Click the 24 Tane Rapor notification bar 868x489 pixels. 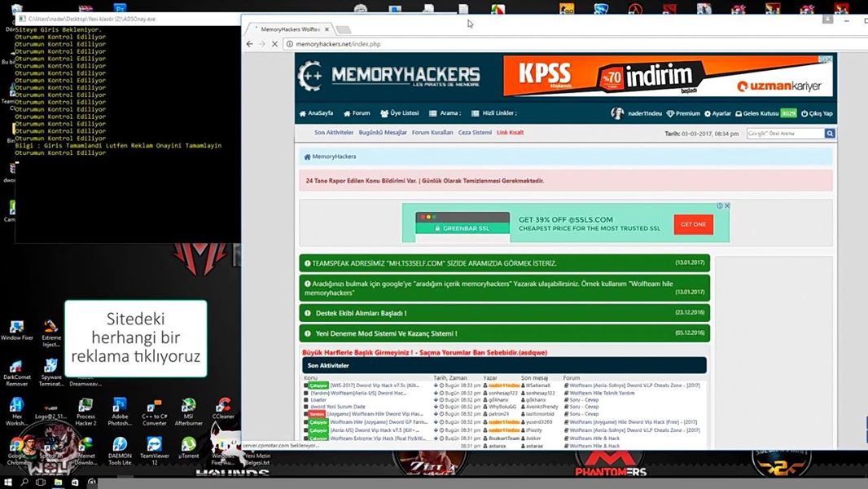pyautogui.click(x=566, y=181)
